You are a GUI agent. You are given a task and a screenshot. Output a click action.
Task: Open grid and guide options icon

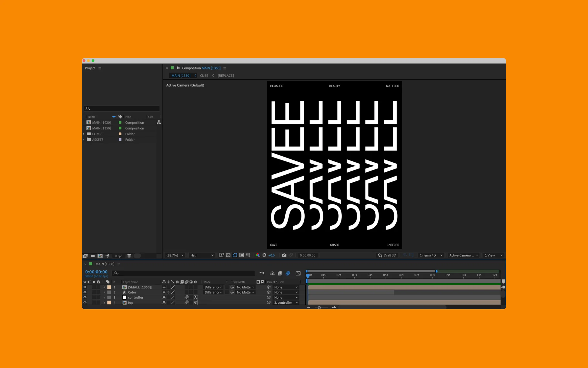248,255
